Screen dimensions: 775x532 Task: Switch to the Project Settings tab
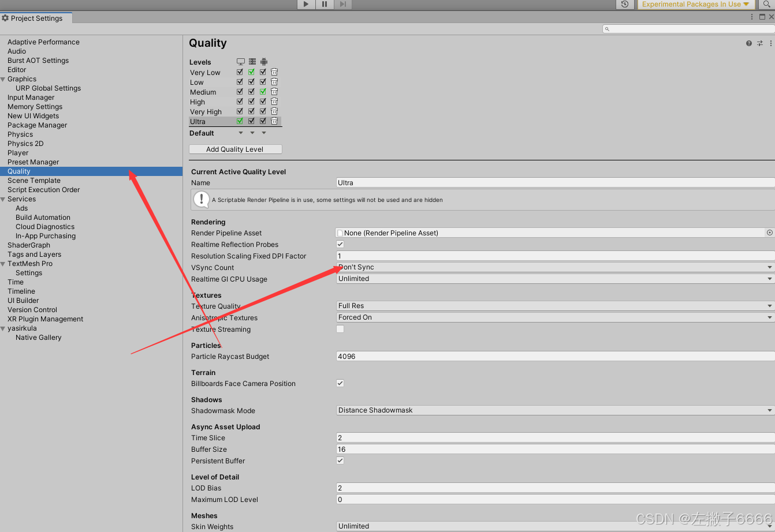36,18
